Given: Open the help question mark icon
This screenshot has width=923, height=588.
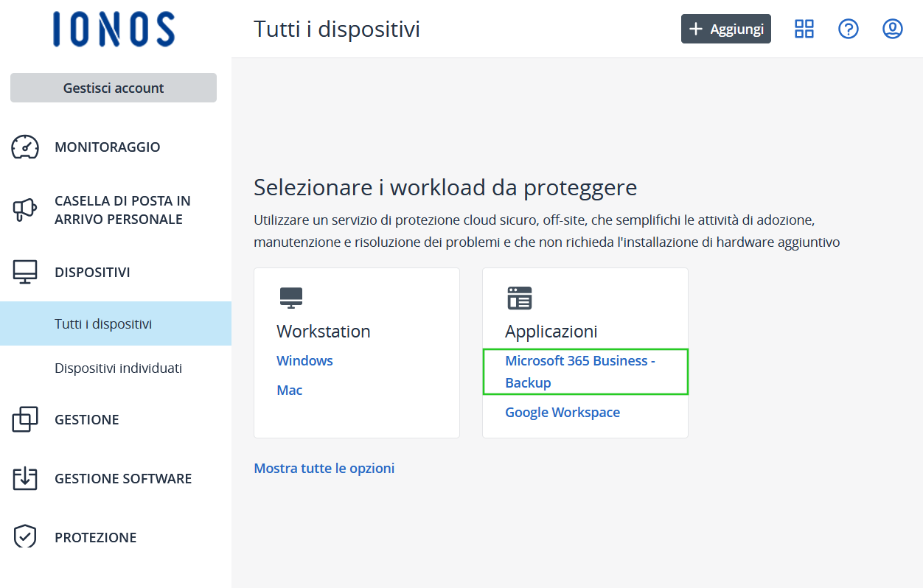Looking at the screenshot, I should [x=848, y=29].
